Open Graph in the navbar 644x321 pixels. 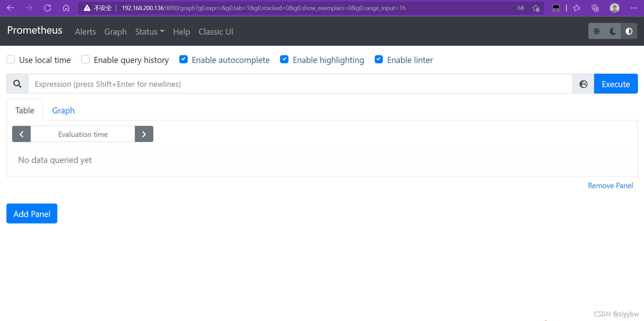115,32
